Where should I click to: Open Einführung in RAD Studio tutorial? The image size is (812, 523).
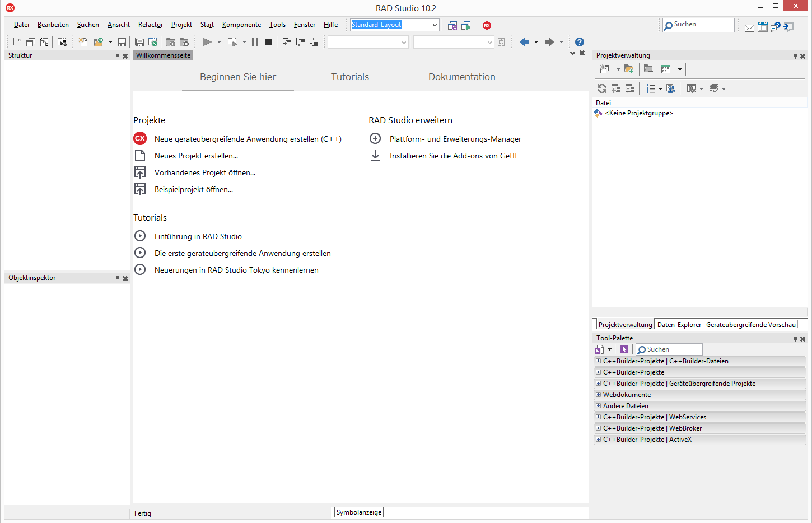(198, 236)
